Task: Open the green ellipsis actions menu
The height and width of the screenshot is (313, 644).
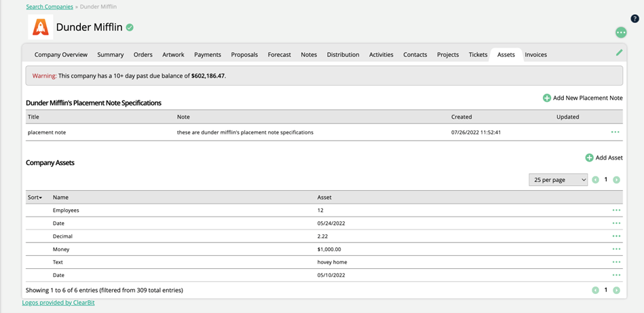Action: (621, 33)
